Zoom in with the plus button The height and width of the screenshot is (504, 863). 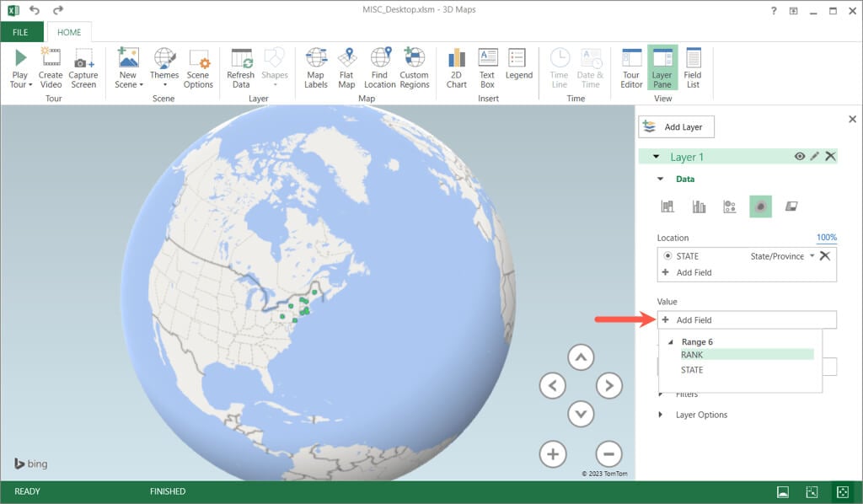[x=553, y=454]
